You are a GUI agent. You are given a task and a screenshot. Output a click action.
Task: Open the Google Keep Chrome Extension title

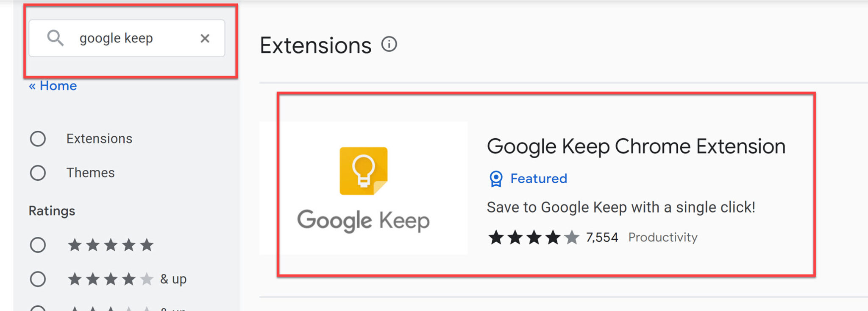pyautogui.click(x=636, y=146)
